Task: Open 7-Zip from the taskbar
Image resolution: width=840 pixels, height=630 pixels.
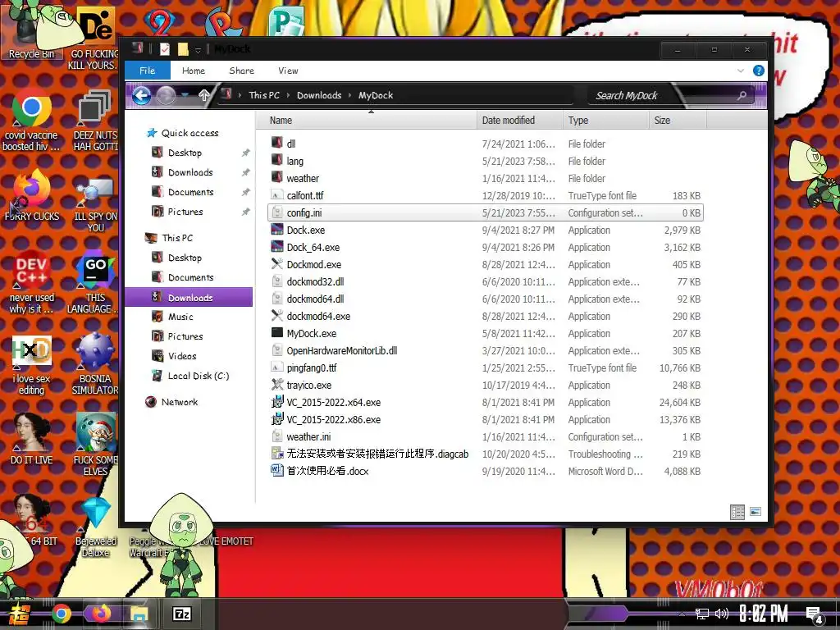Action: pyautogui.click(x=181, y=614)
